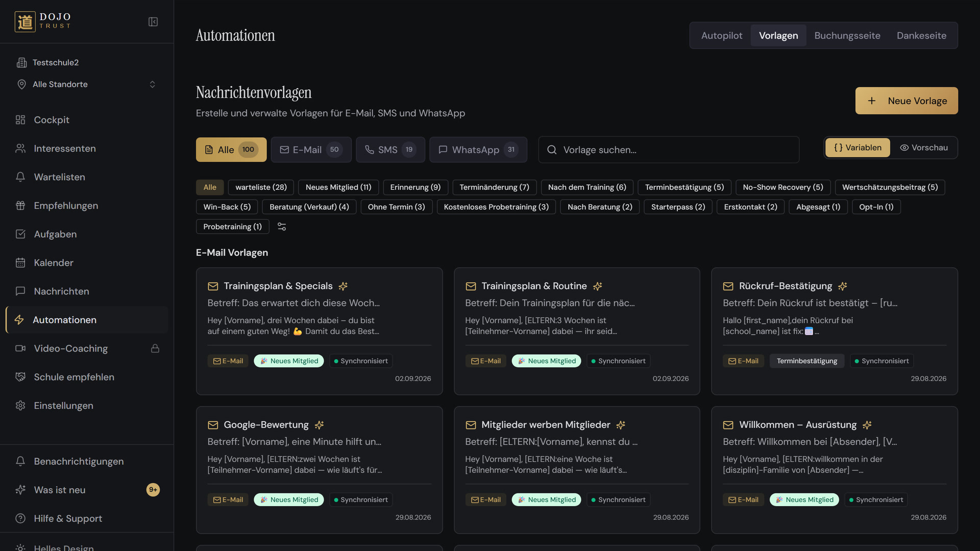
Task: Open Kalender in the sidebar
Action: coord(87,263)
